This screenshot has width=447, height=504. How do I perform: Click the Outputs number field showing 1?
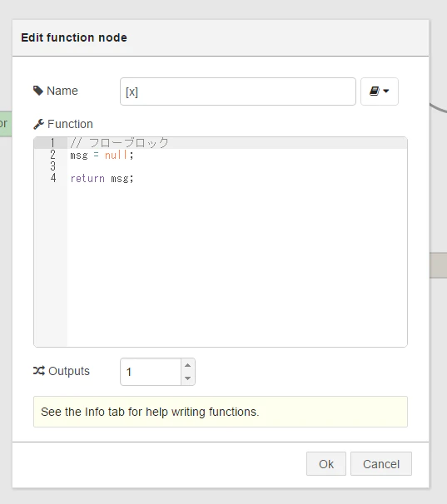[151, 372]
